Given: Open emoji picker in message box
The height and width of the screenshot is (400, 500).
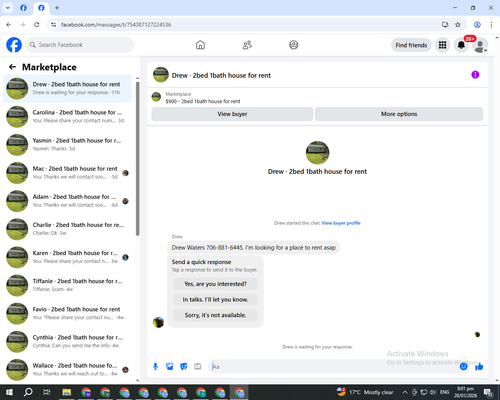Looking at the screenshot, I should pos(463,367).
